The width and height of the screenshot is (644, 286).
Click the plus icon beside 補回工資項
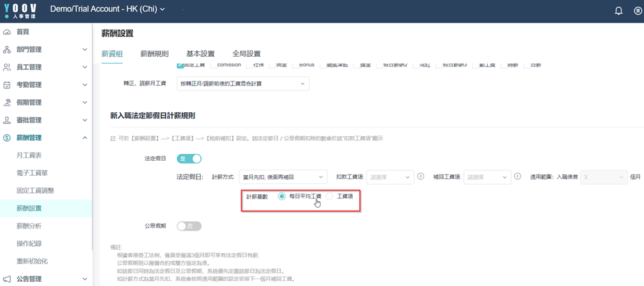coord(517,177)
